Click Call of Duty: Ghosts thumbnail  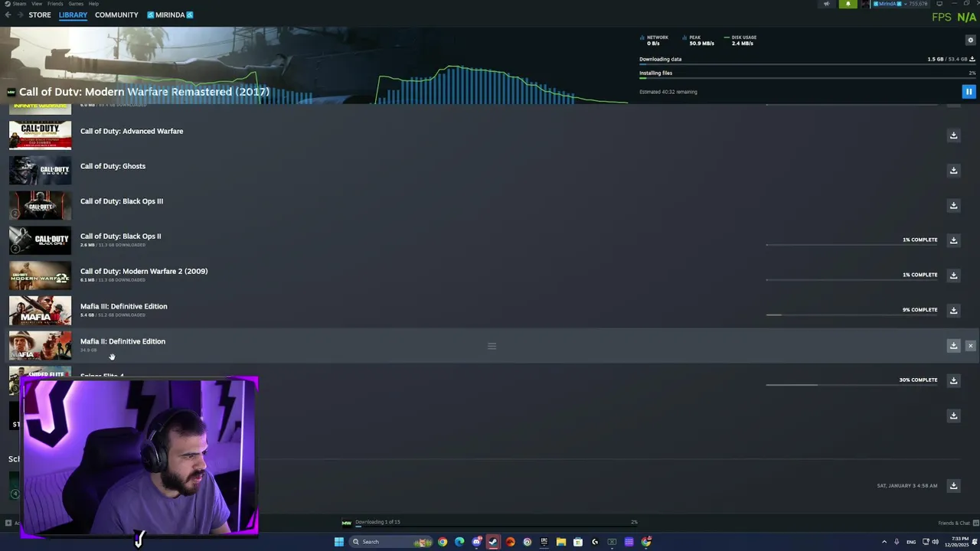point(40,171)
